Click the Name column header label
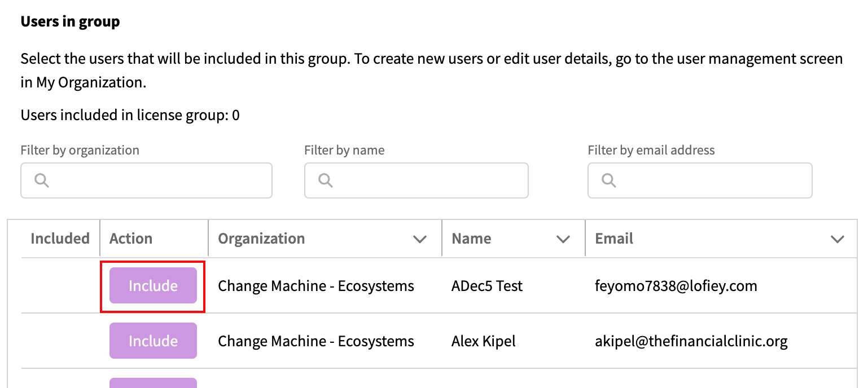Viewport: 868px width, 388px height. point(471,239)
